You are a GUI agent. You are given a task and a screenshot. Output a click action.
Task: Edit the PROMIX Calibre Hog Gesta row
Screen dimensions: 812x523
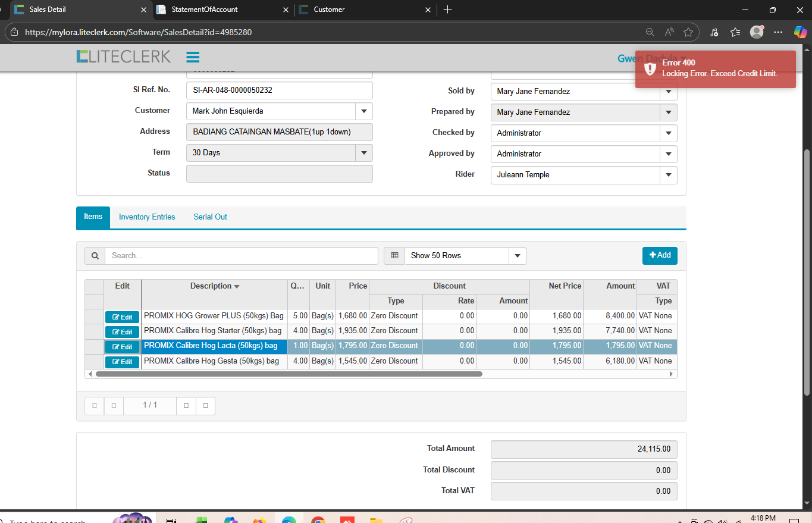click(123, 362)
